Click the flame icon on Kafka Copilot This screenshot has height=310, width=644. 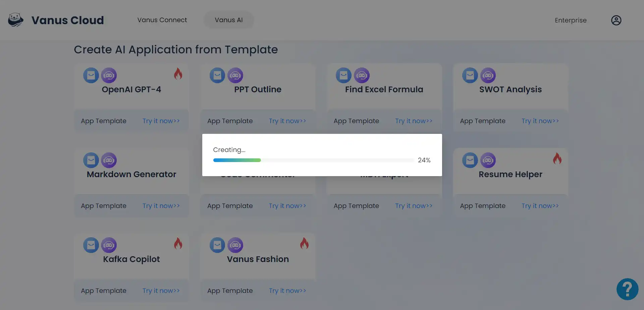click(178, 244)
